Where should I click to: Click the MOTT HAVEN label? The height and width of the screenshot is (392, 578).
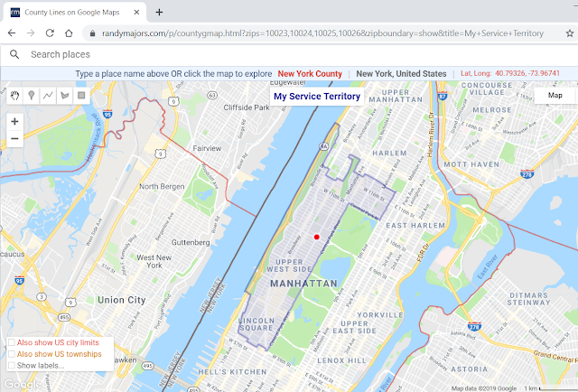click(x=471, y=164)
